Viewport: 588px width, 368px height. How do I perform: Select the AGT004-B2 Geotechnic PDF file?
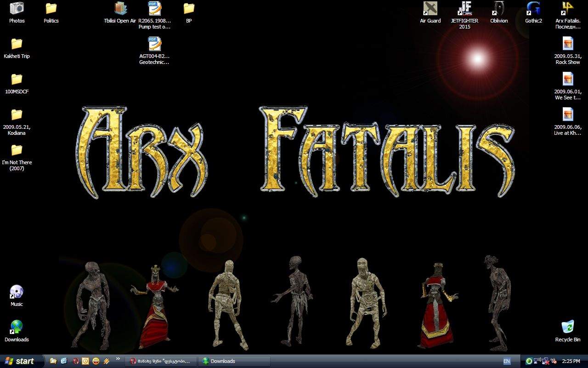(x=154, y=45)
